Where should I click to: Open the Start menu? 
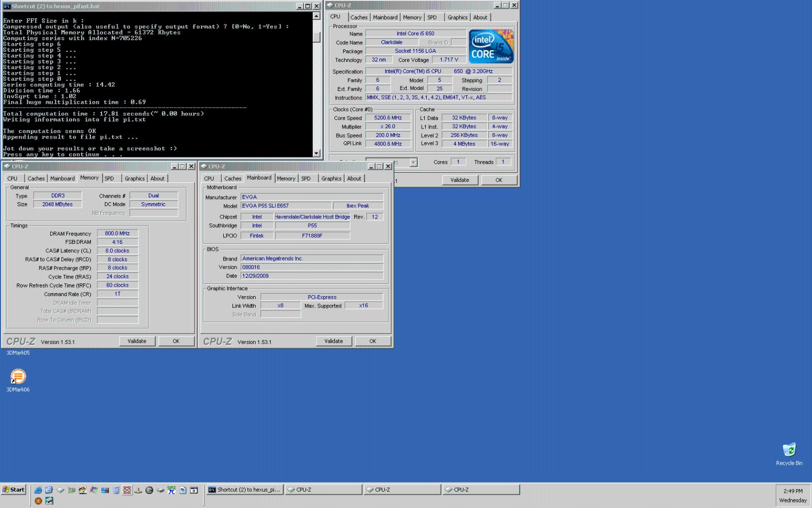click(14, 490)
